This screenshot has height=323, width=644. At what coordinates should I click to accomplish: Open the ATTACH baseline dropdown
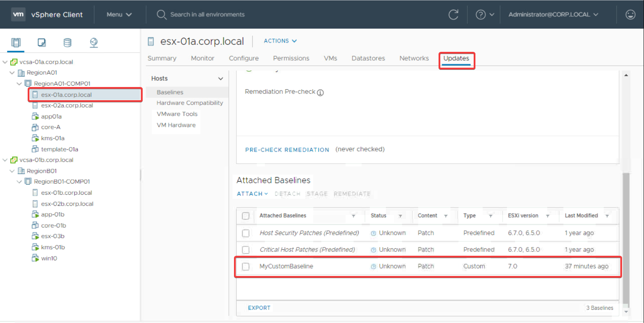252,194
